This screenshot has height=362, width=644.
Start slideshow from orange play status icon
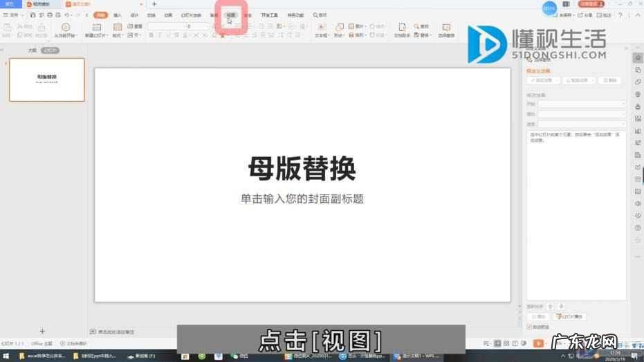[538, 343]
